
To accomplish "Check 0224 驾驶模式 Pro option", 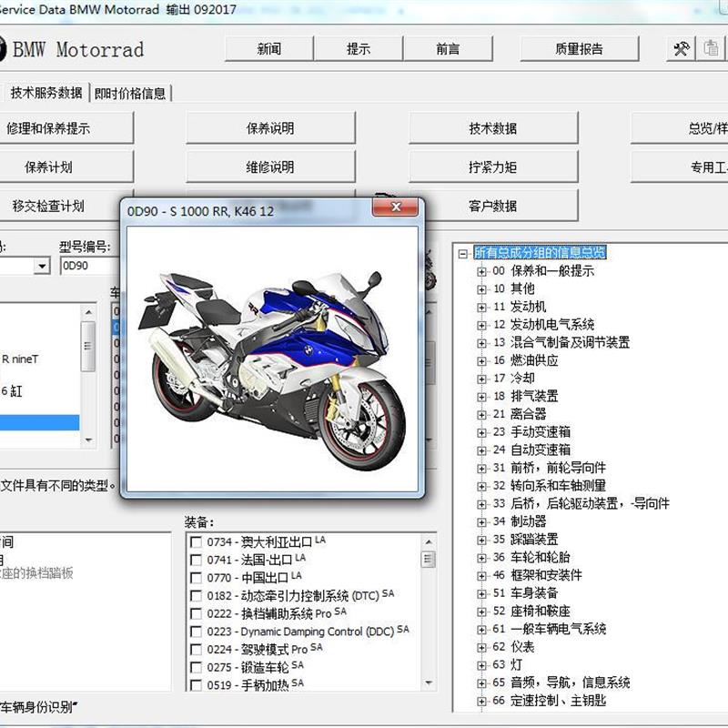I will (196, 650).
